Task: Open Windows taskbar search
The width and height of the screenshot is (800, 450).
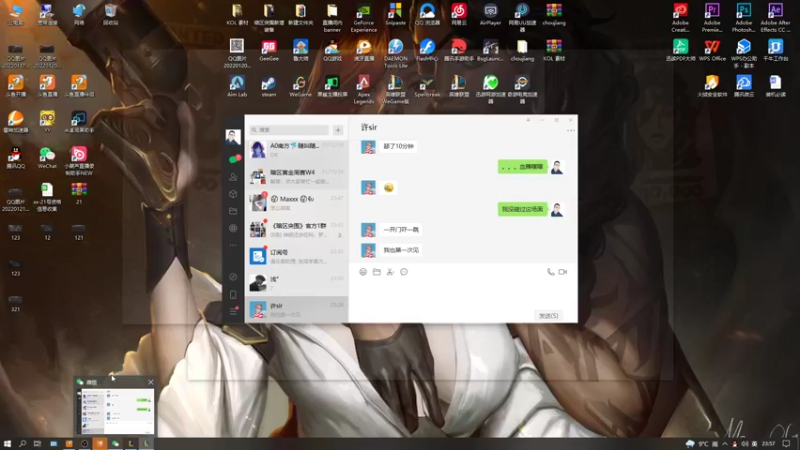Action: coord(22,443)
